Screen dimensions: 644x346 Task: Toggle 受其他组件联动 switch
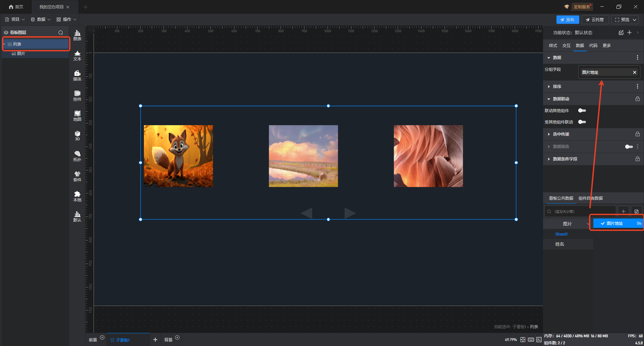coord(582,122)
